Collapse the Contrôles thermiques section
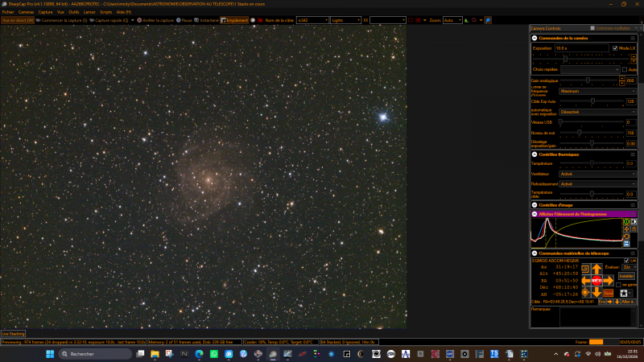644x362 pixels. pyautogui.click(x=535, y=154)
